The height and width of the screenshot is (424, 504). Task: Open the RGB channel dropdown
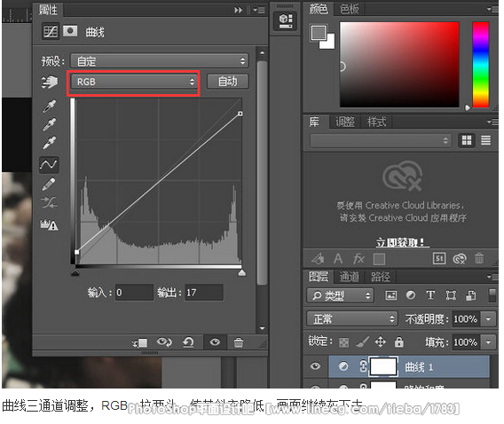(134, 82)
